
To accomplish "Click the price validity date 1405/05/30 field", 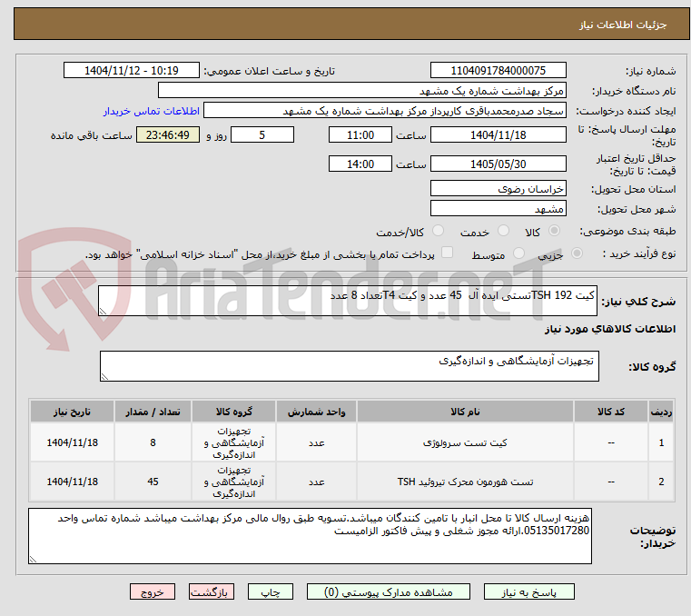I will [498, 164].
